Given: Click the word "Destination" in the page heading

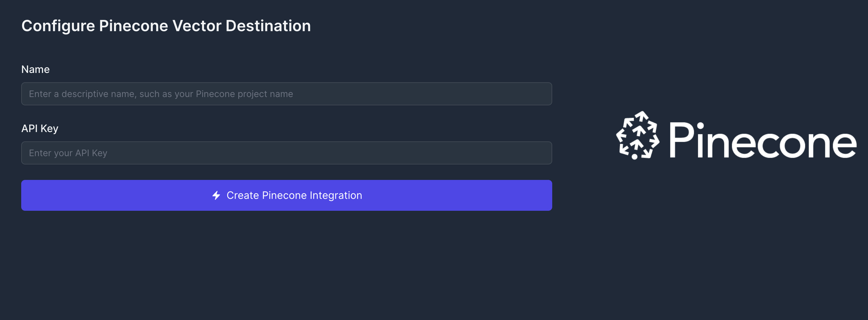Looking at the screenshot, I should [268, 26].
